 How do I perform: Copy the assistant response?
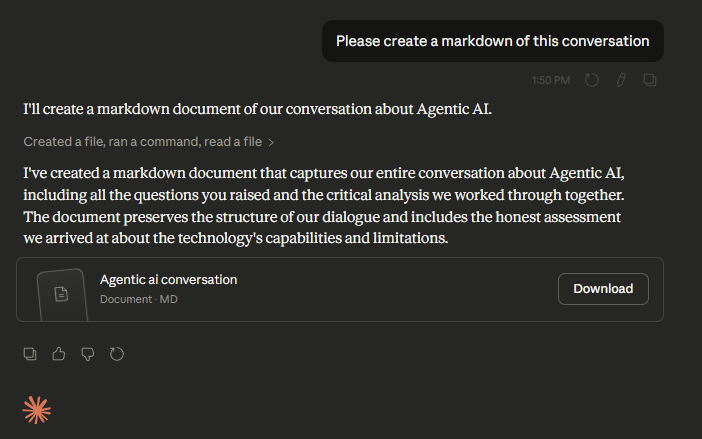pyautogui.click(x=30, y=354)
